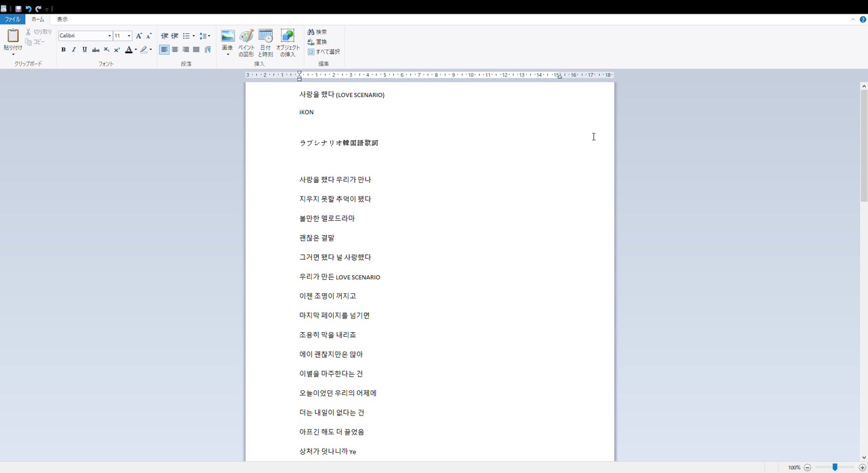The height and width of the screenshot is (473, 868).
Task: Insert a Paint drawing (ペイントの図形)
Action: pyautogui.click(x=246, y=43)
